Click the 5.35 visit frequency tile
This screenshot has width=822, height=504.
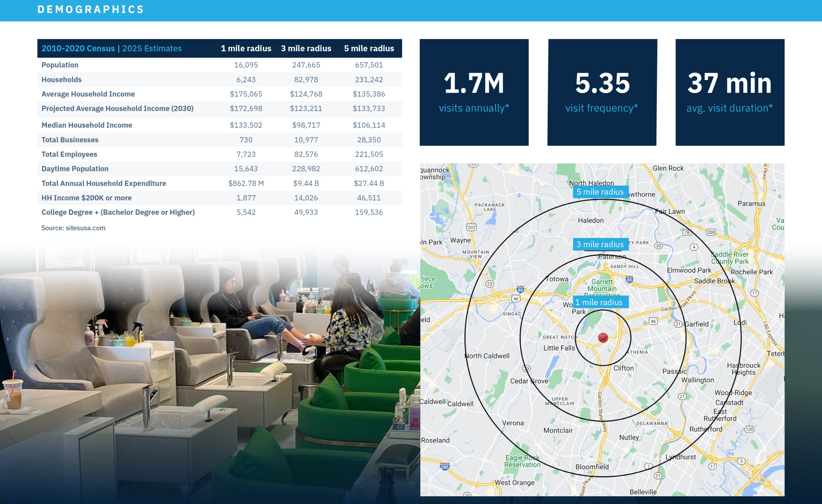tap(602, 92)
